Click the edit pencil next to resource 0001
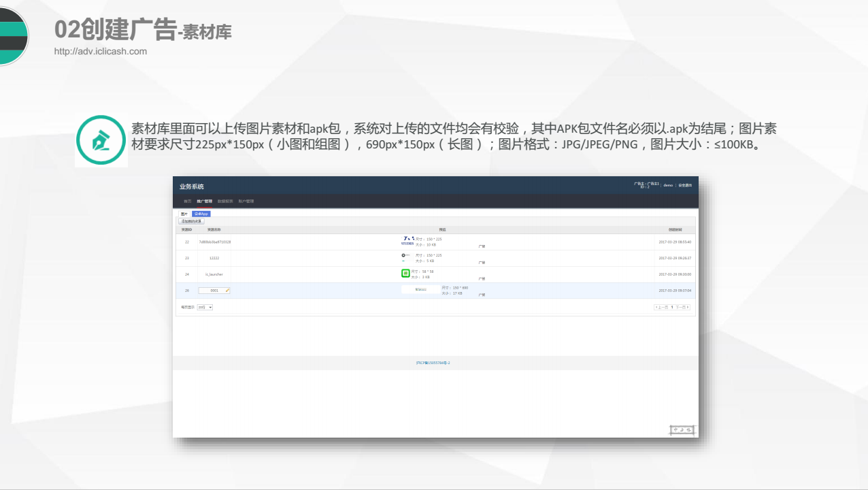The image size is (868, 490). point(227,291)
